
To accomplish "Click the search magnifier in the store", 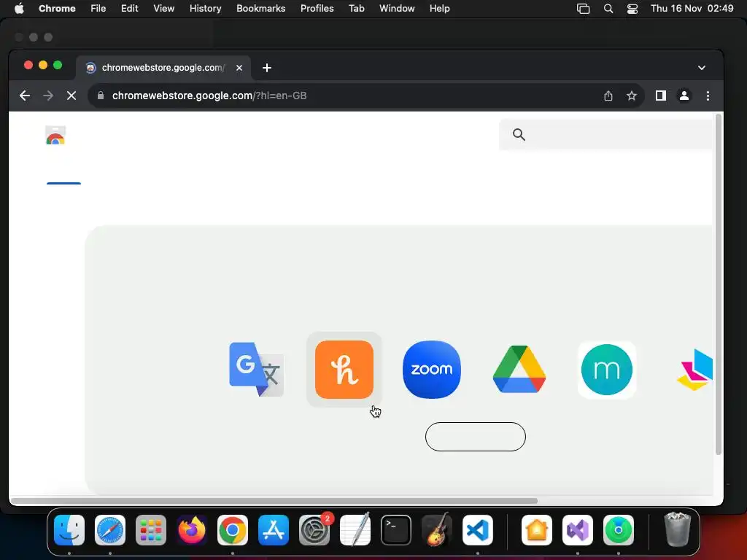I will (x=519, y=135).
